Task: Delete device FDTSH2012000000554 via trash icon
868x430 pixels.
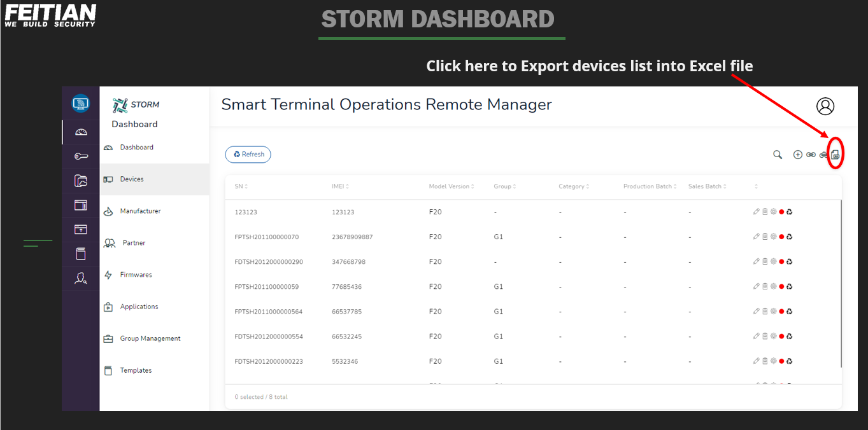Action: [x=765, y=336]
